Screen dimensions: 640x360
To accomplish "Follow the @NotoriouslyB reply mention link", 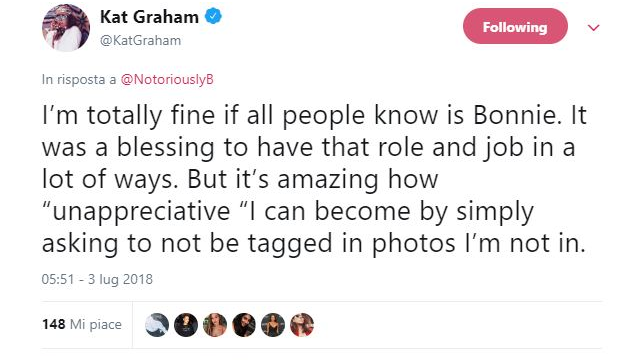I will 167,79.
